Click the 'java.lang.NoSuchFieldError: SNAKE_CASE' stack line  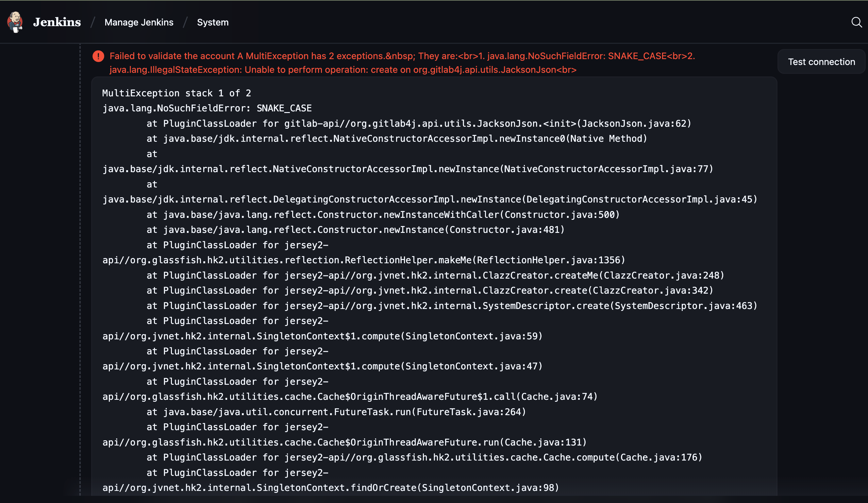pyautogui.click(x=207, y=108)
